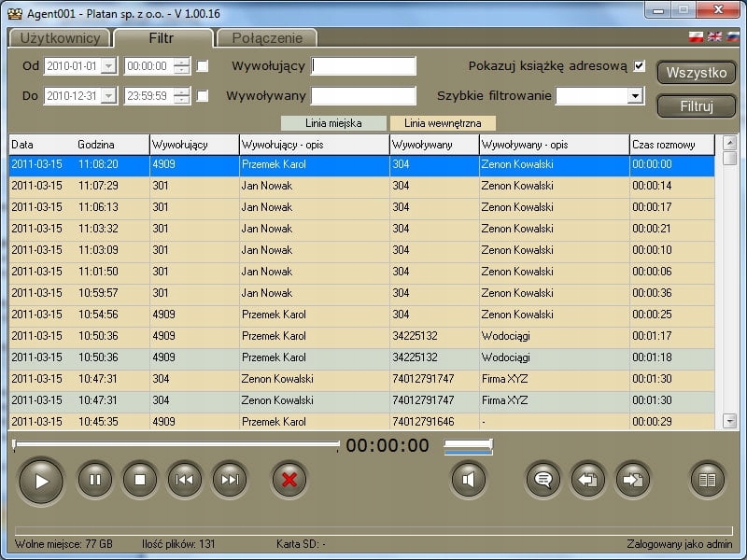Select the row with time 10:59:57

click(361, 293)
